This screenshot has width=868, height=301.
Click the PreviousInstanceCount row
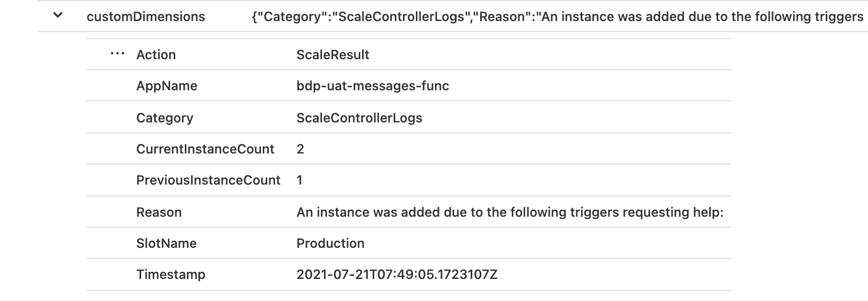tap(209, 180)
